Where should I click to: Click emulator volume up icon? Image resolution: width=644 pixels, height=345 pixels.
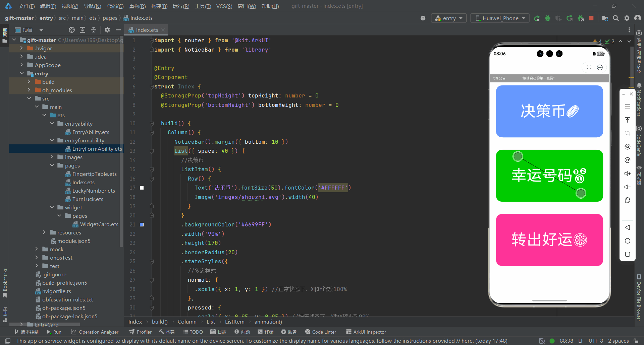(628, 174)
